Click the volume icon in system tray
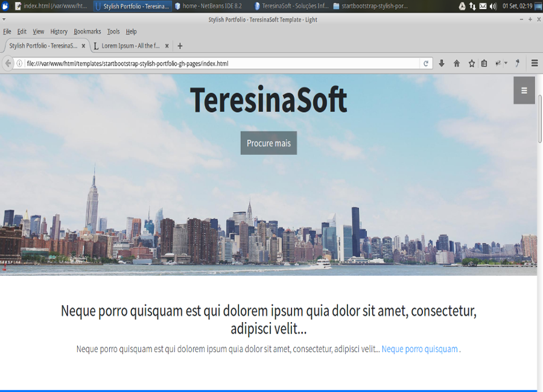This screenshot has width=543, height=392. 493,6
